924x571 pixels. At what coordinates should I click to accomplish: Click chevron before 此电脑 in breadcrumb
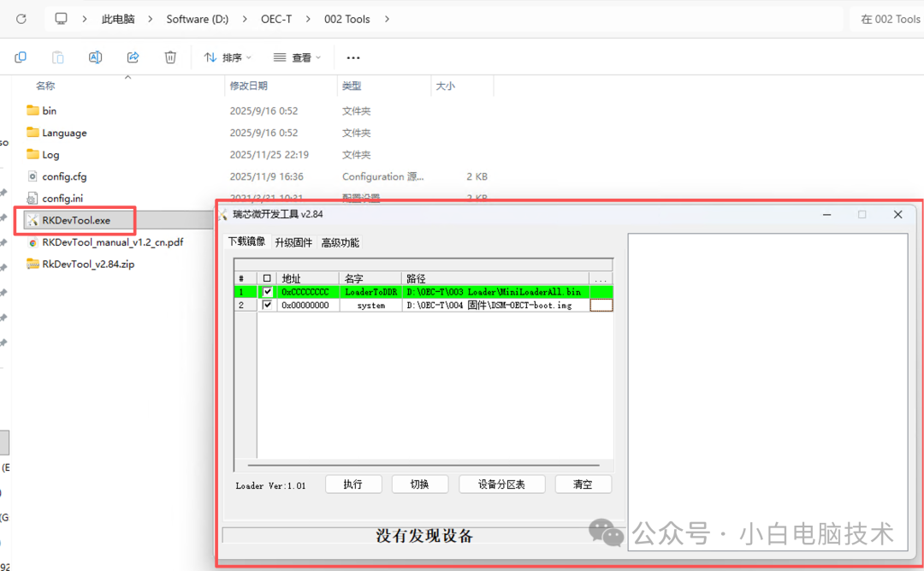[84, 19]
